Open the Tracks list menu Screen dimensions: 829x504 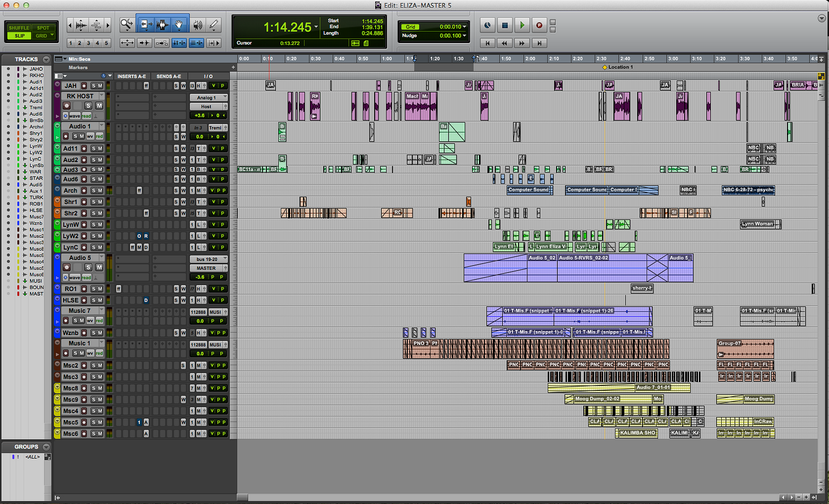pyautogui.click(x=46, y=60)
